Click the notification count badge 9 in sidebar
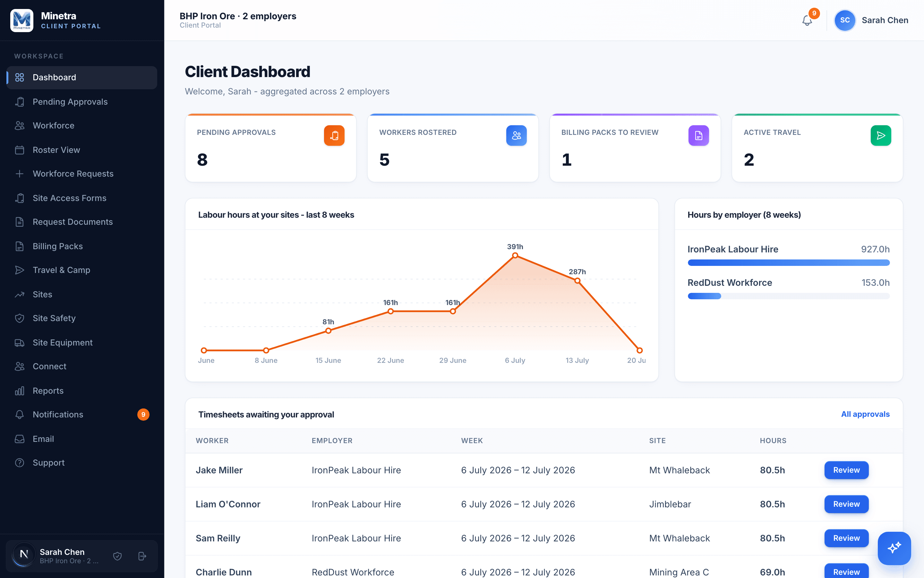 pos(143,414)
